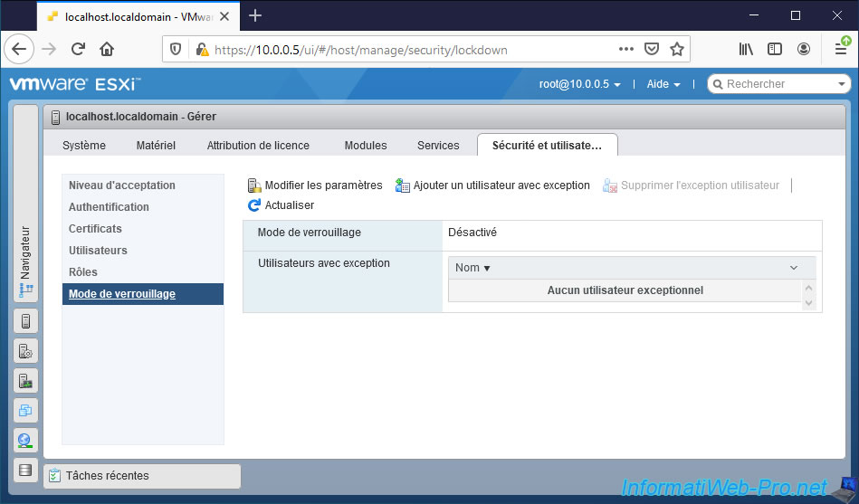
Task: Click Actualiser refresh icon
Action: [x=254, y=205]
